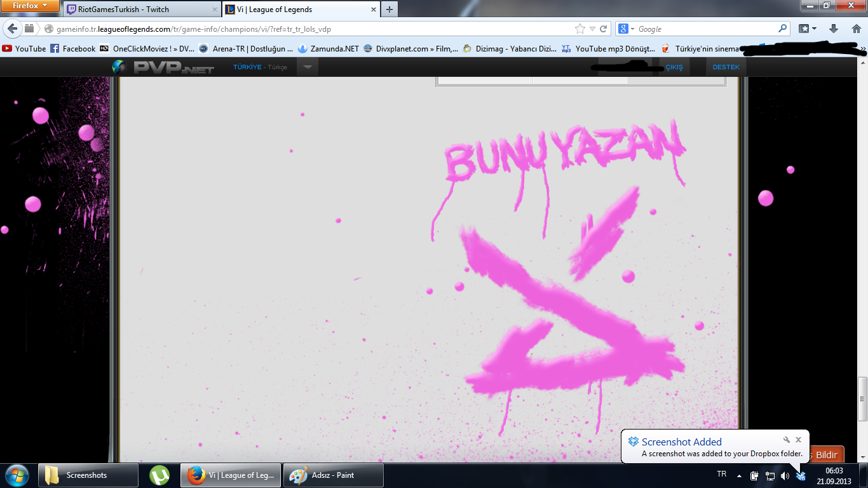Open the Divxplanet.com bookmark
868x488 pixels.
click(x=411, y=48)
